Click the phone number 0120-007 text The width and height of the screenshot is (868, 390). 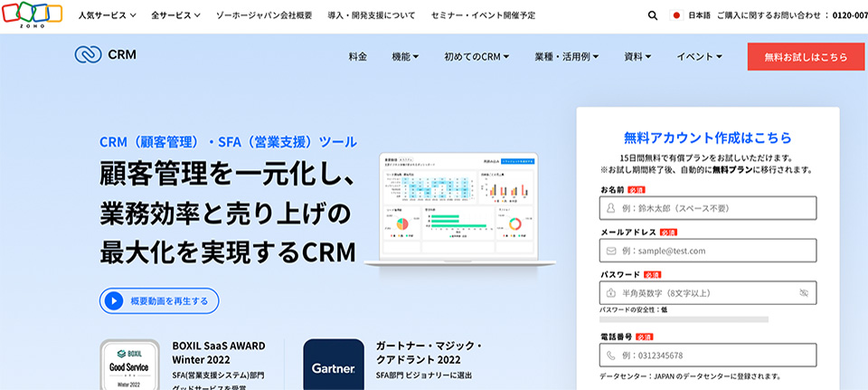(x=850, y=15)
